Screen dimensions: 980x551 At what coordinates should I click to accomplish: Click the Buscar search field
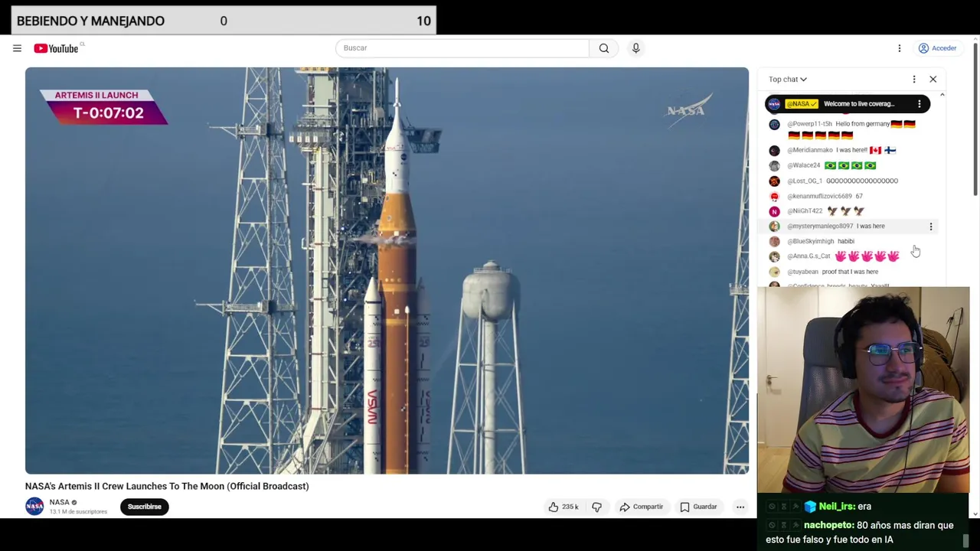(x=462, y=47)
